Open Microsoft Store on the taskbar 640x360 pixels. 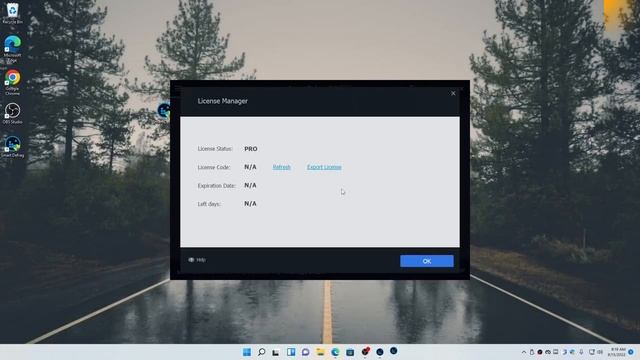(350, 352)
